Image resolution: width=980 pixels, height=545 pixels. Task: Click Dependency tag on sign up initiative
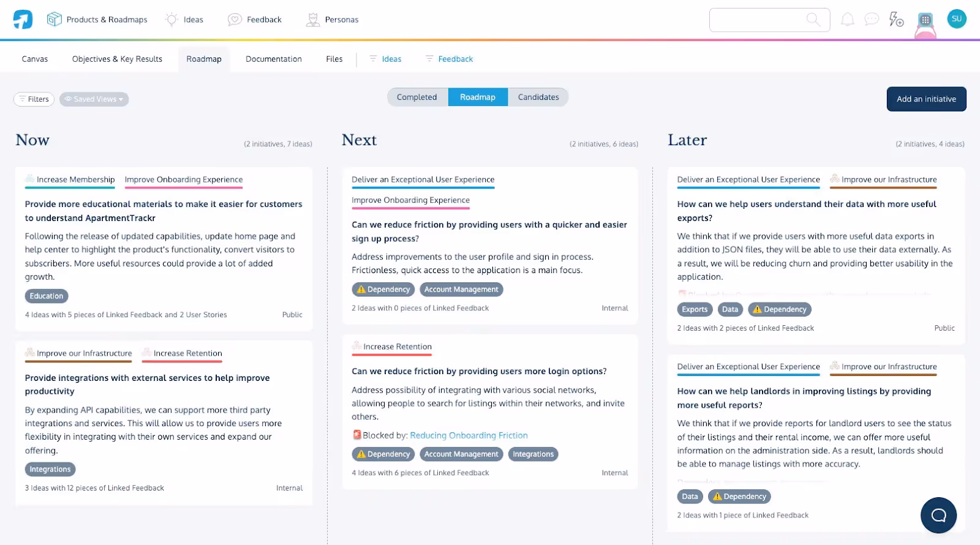coord(383,289)
